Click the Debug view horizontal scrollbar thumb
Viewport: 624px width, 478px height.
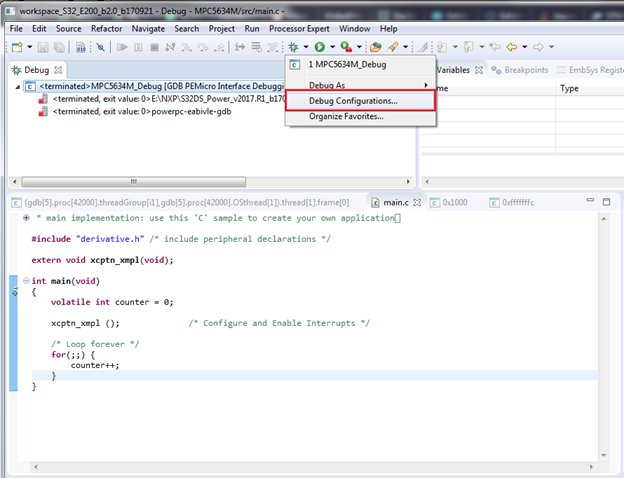[134, 182]
